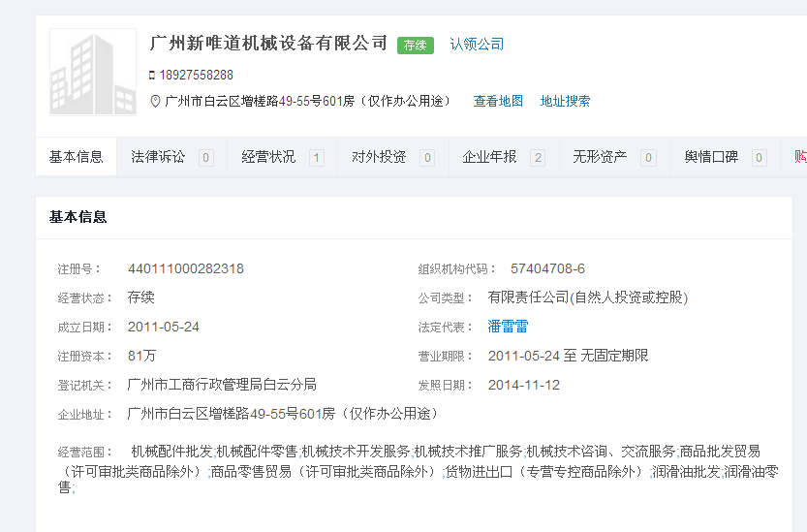Click the legal representative 潘雷雷 link
The width and height of the screenshot is (807, 532).
point(508,327)
